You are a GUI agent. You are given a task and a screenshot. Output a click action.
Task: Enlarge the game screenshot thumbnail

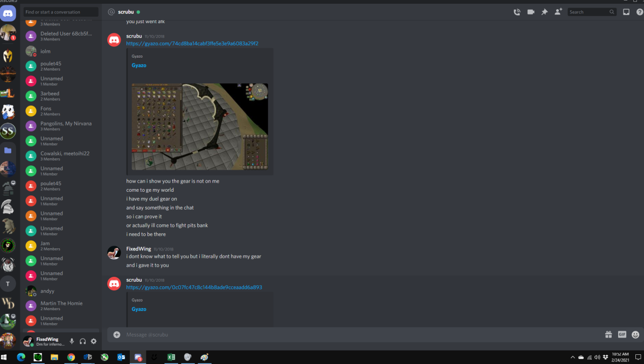tap(200, 127)
